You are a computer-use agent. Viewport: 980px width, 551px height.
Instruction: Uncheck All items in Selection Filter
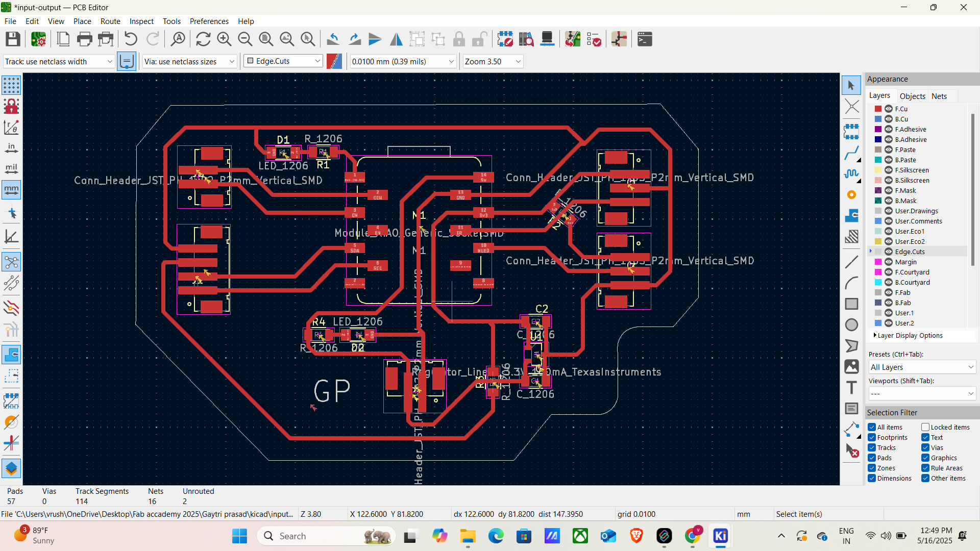[x=872, y=428]
